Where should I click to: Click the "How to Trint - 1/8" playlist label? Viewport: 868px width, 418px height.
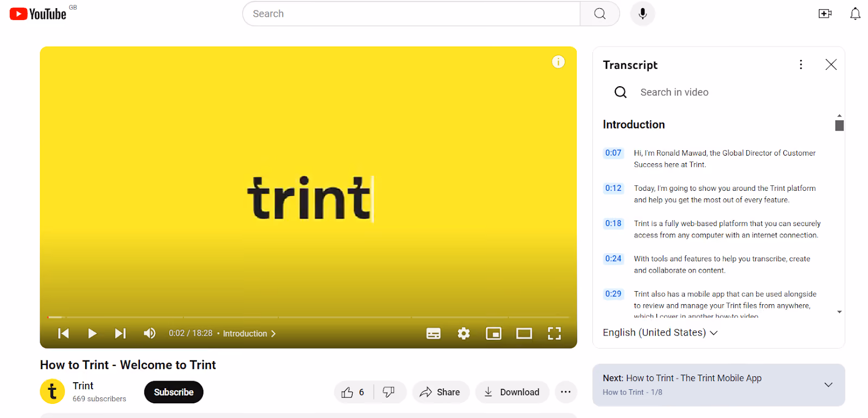[x=633, y=393]
